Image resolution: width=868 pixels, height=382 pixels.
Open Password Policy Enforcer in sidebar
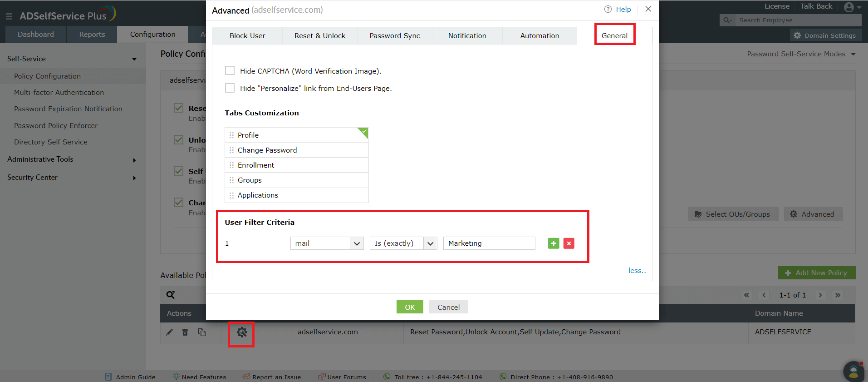click(56, 126)
